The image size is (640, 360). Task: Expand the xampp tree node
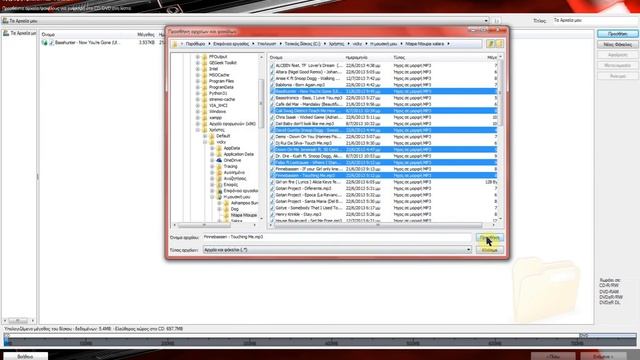[x=198, y=118]
